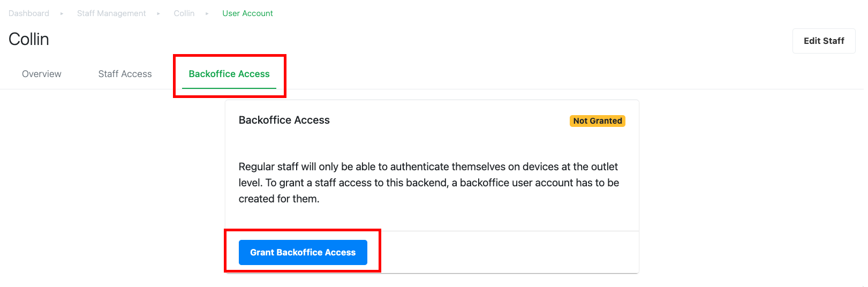Go to the Dashboard breadcrumb link
The height and width of the screenshot is (287, 868).
coord(29,13)
